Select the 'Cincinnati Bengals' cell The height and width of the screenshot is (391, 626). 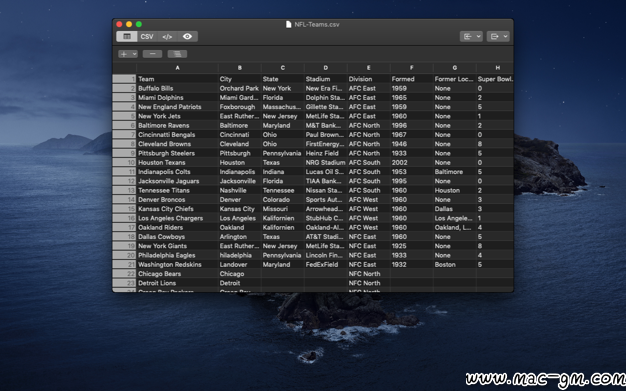tap(177, 135)
